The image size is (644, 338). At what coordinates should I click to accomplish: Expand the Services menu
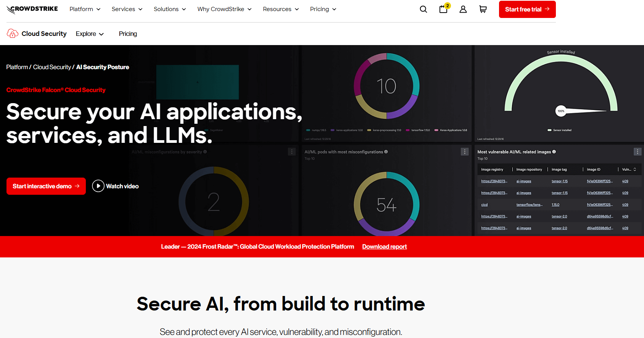coord(127,9)
